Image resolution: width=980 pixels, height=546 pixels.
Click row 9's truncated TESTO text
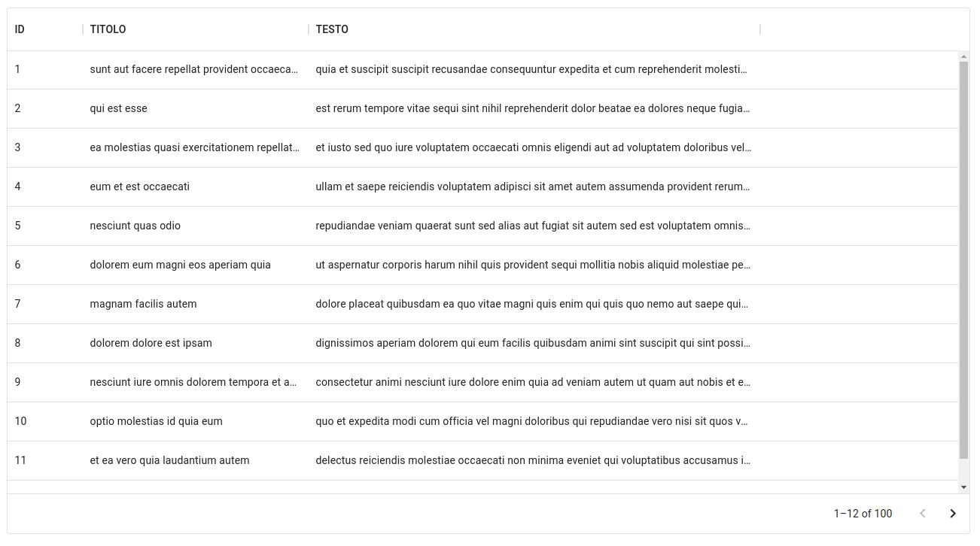point(532,382)
